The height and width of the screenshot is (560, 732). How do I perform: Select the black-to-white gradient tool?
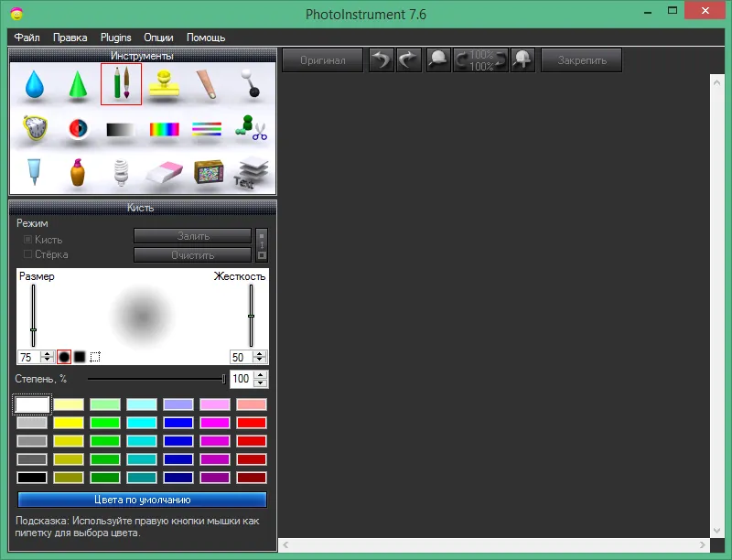(121, 129)
